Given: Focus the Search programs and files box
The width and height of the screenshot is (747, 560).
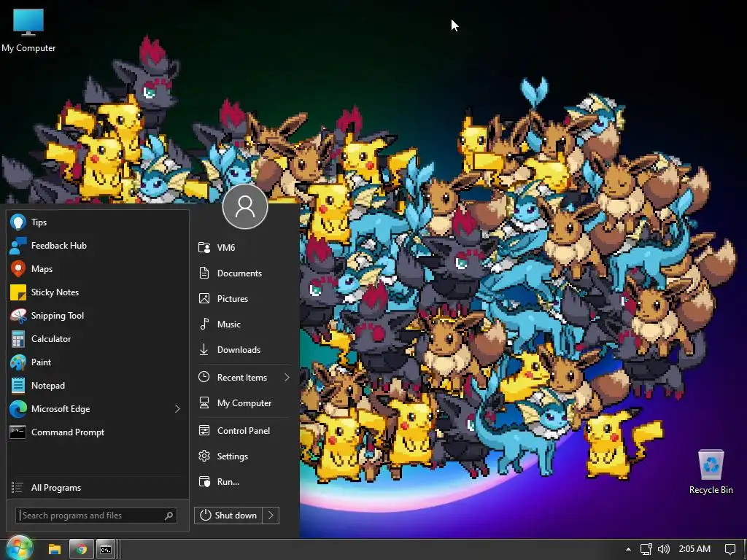Looking at the screenshot, I should (96, 516).
